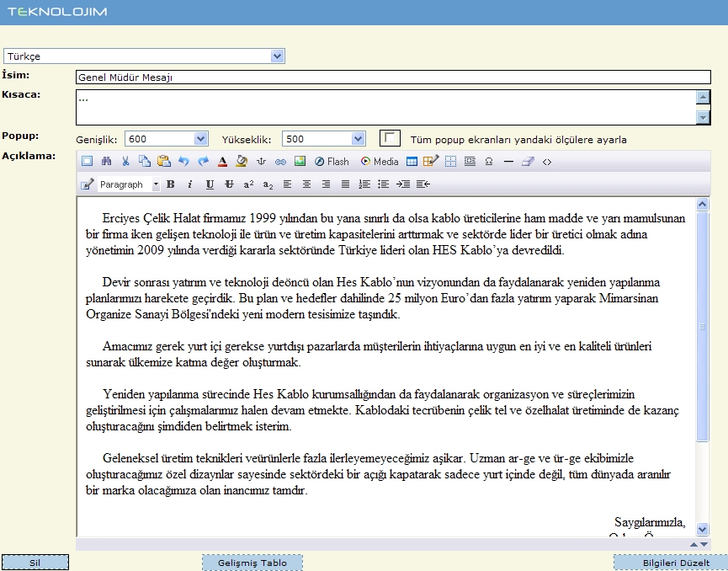This screenshot has height=571, width=728.
Task: Click the editor scrollbar down arrow
Action: [703, 529]
